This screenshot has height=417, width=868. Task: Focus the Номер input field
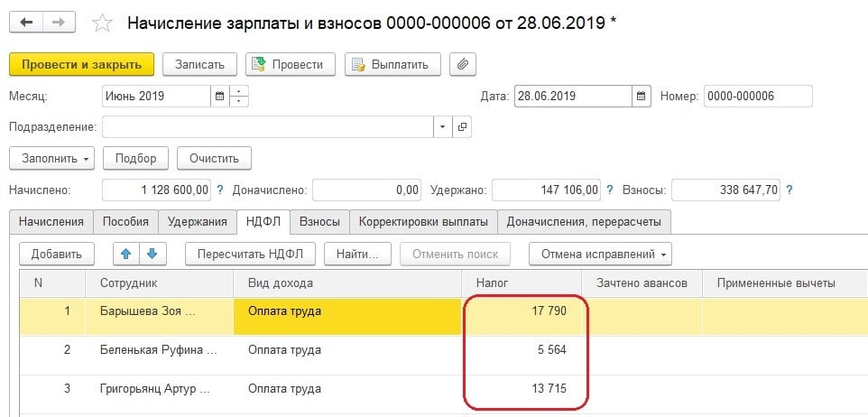pos(759,96)
